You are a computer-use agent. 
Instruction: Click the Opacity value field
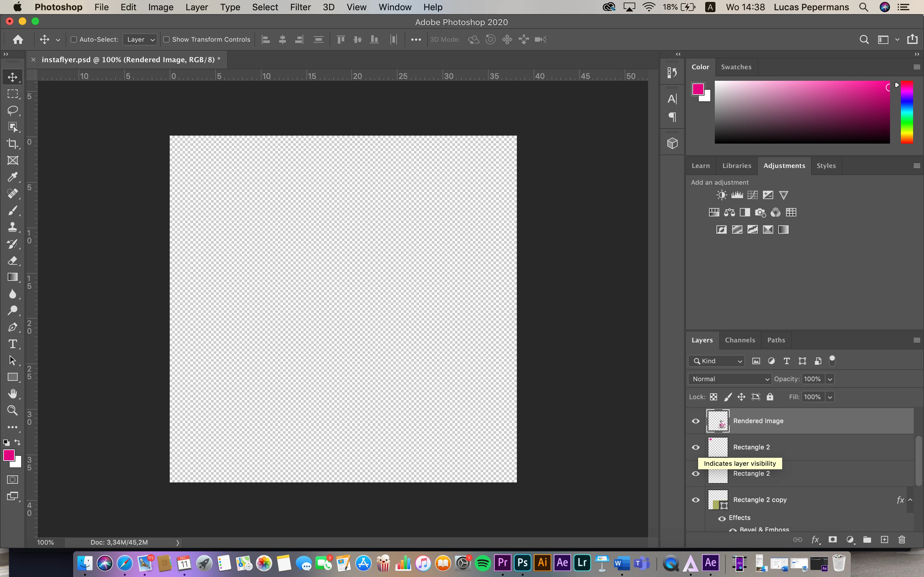click(812, 379)
